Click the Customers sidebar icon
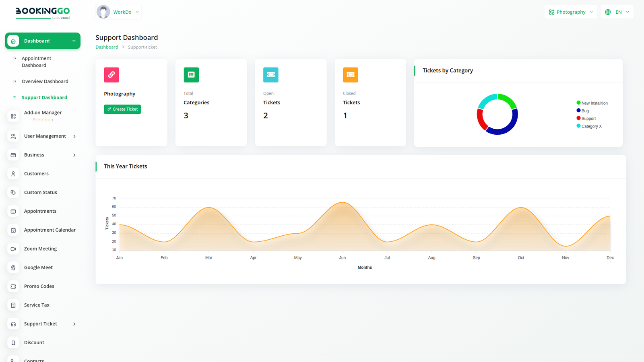644x362 pixels. pyautogui.click(x=13, y=174)
